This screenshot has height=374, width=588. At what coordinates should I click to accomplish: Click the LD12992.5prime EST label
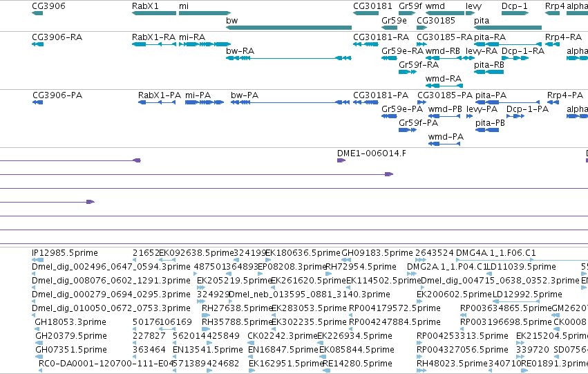click(x=527, y=294)
